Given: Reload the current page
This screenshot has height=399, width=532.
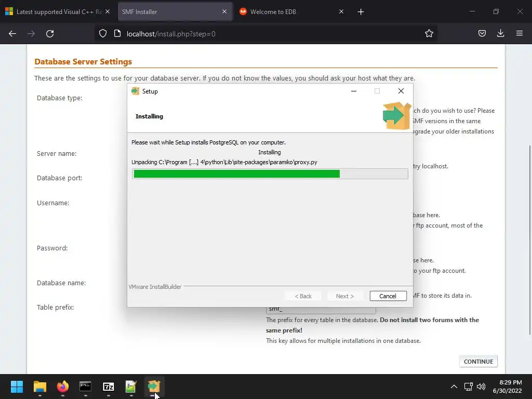Looking at the screenshot, I should coord(50,34).
